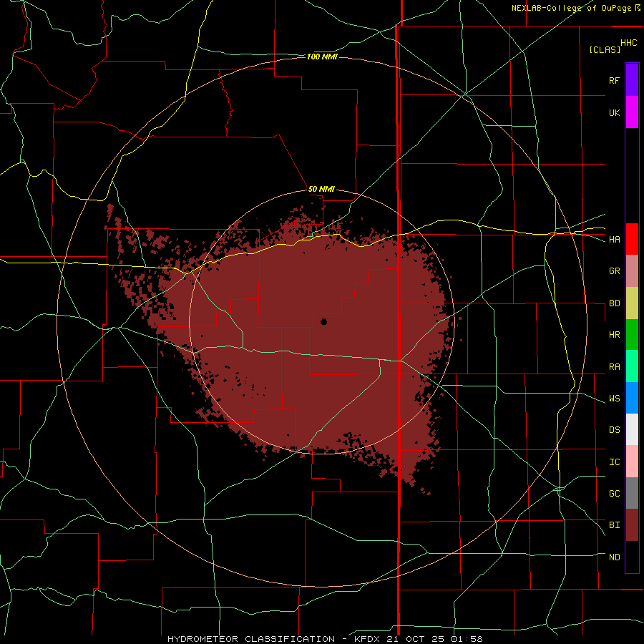Screen dimensions: 644x644
Task: Click the RA light green legend color
Action: (x=632, y=366)
